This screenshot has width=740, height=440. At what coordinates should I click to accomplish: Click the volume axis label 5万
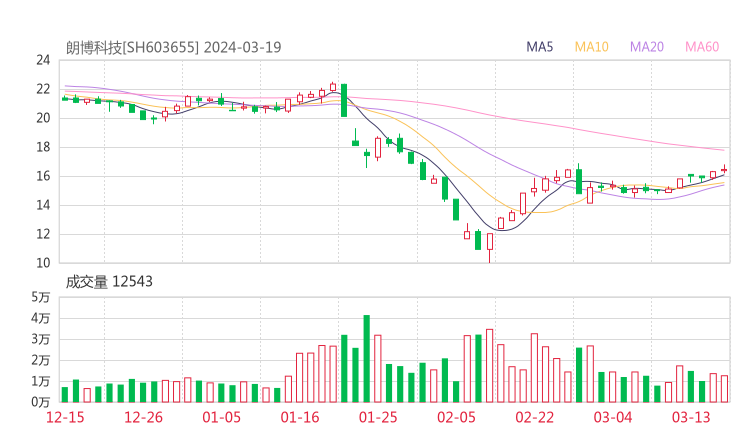[41, 297]
